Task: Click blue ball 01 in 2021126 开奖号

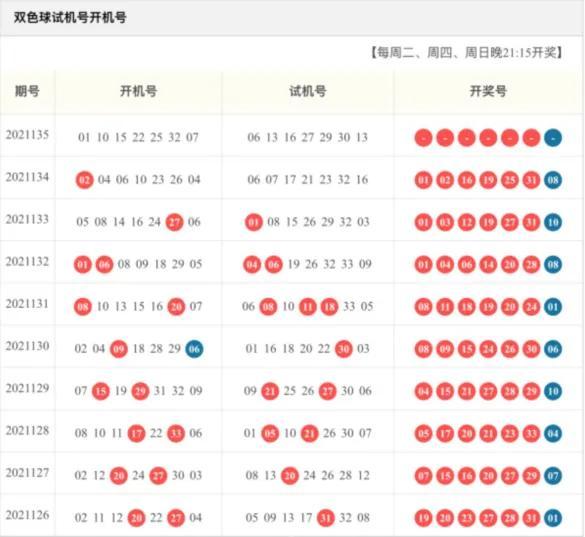Action: pos(553,518)
